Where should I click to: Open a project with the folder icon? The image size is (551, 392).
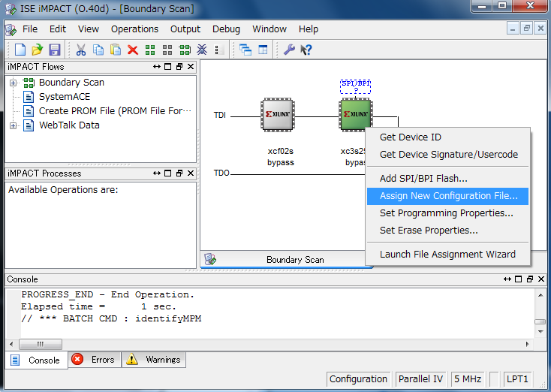pyautogui.click(x=38, y=50)
